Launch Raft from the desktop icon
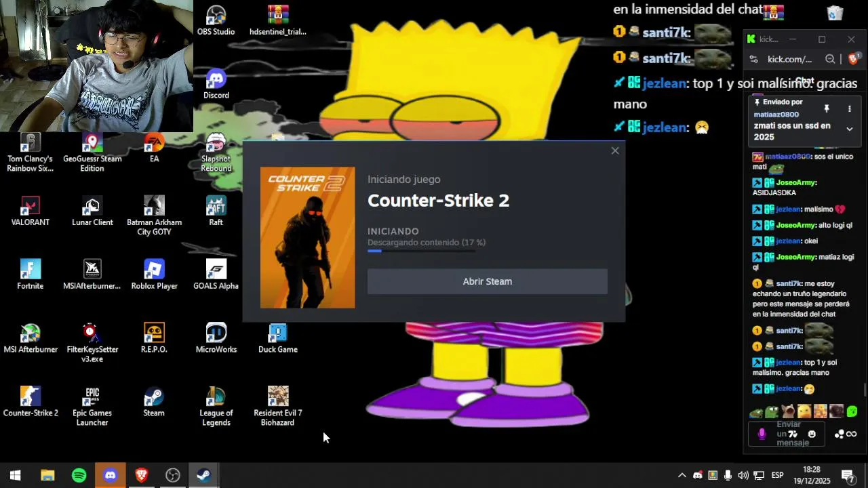This screenshot has height=488, width=868. click(x=216, y=211)
